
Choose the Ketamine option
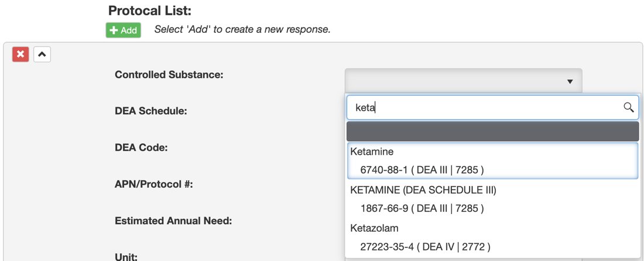tap(372, 151)
